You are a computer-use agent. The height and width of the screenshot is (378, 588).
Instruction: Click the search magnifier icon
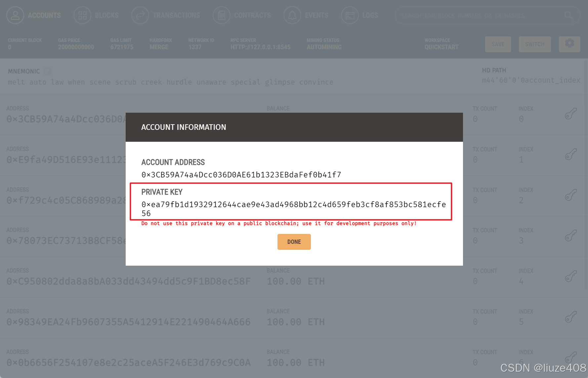(568, 15)
